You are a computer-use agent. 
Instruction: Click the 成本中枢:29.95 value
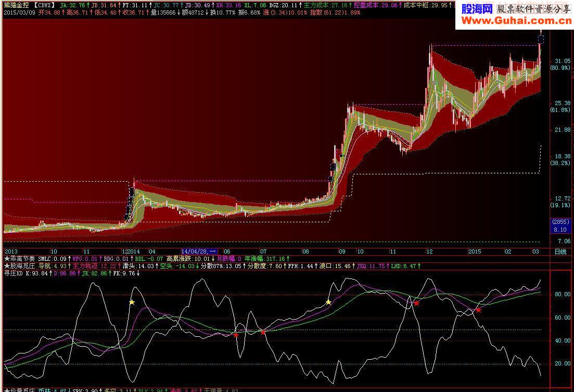click(x=425, y=5)
